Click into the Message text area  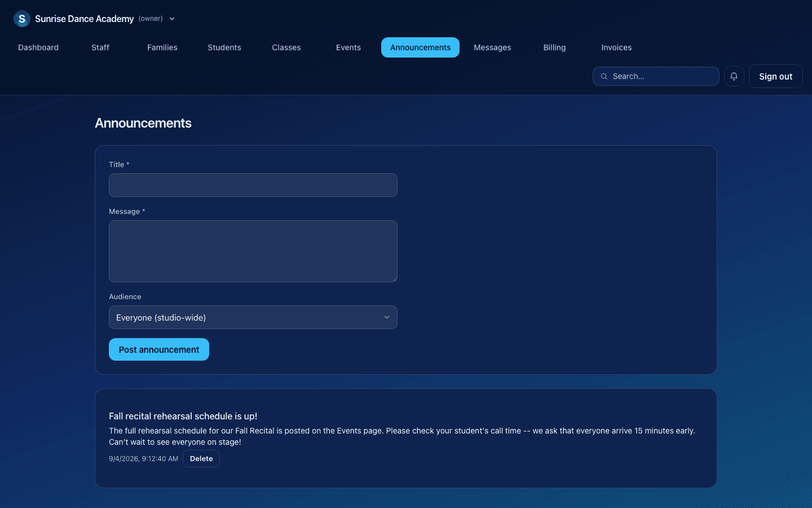tap(253, 251)
